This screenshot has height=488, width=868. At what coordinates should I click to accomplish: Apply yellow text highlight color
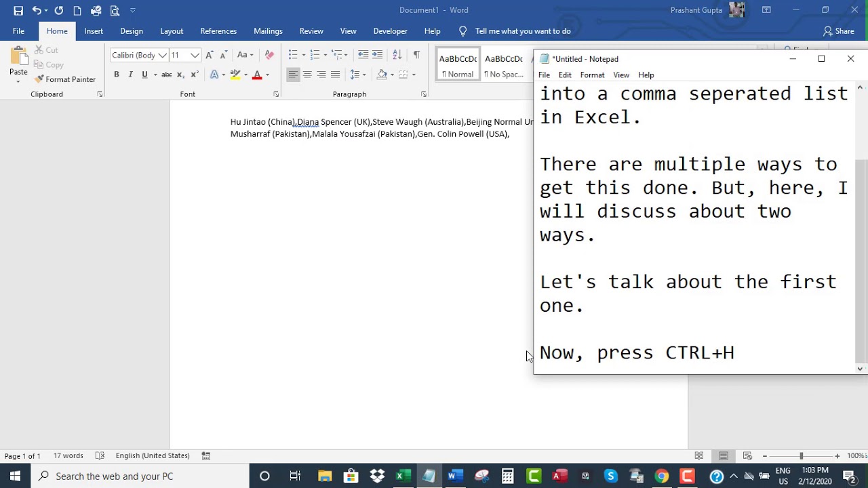click(235, 75)
